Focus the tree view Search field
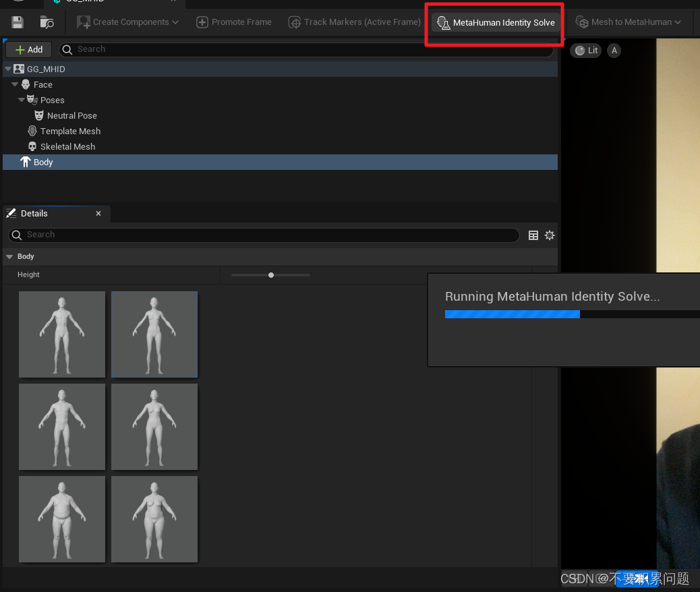Image resolution: width=700 pixels, height=592 pixels. (x=305, y=49)
